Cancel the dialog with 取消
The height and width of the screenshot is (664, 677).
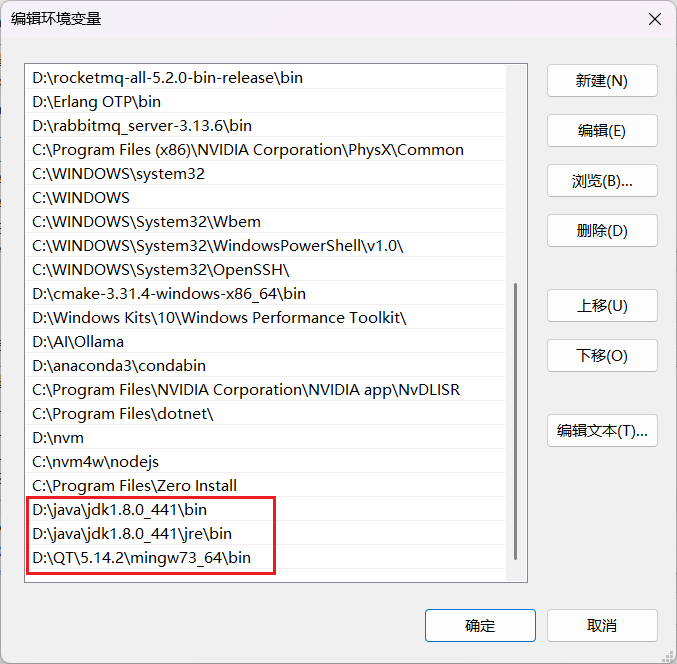[x=602, y=626]
